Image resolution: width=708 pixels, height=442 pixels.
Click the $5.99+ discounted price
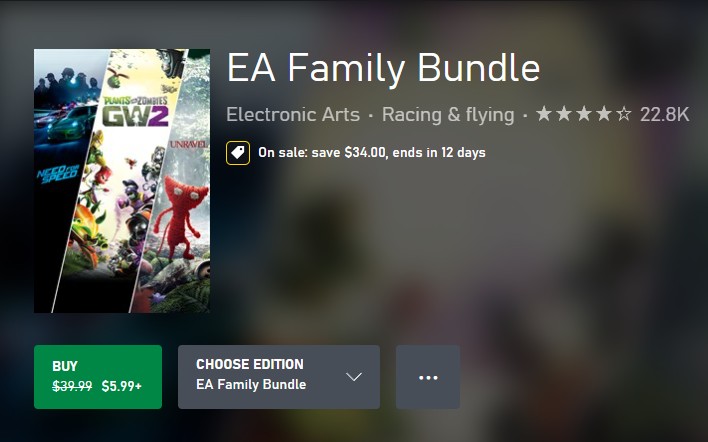tap(122, 386)
